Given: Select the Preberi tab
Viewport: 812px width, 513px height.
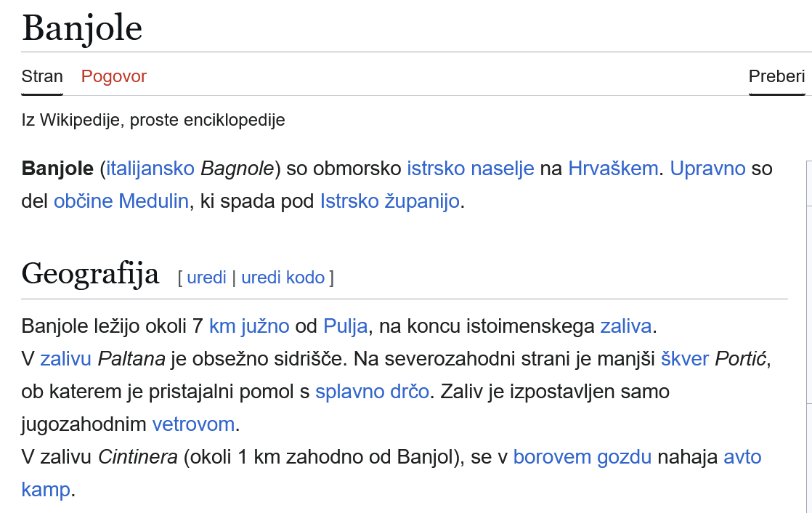Looking at the screenshot, I should coord(777,76).
